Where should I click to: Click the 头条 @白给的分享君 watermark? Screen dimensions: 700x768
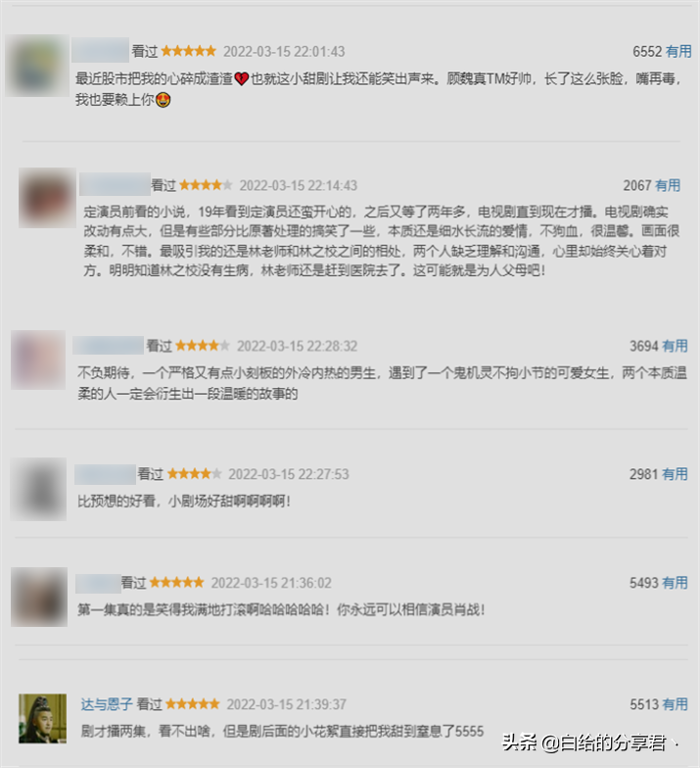584,743
